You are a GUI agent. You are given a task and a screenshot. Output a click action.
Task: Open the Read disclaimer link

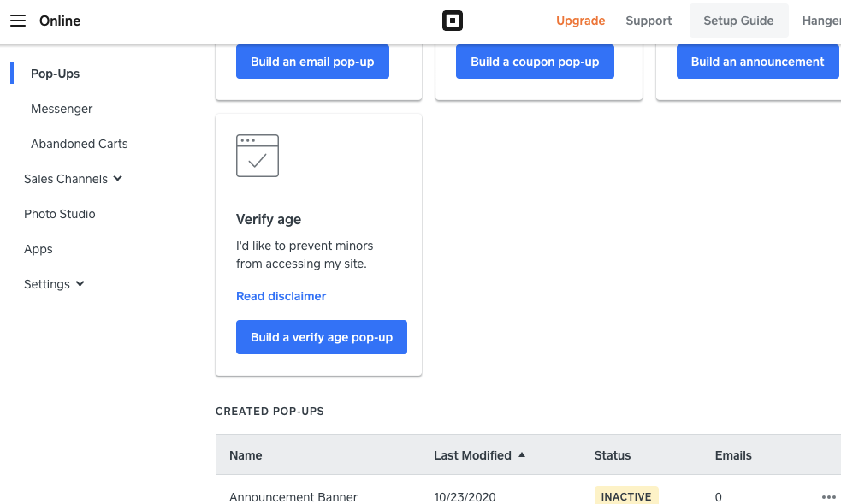tap(281, 296)
